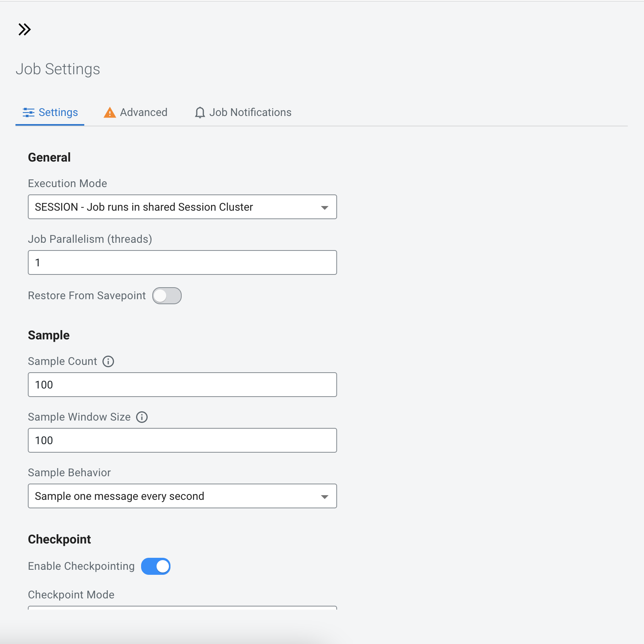The image size is (644, 644).
Task: Expand the Checkpoint Mode dropdown
Action: pos(182,608)
